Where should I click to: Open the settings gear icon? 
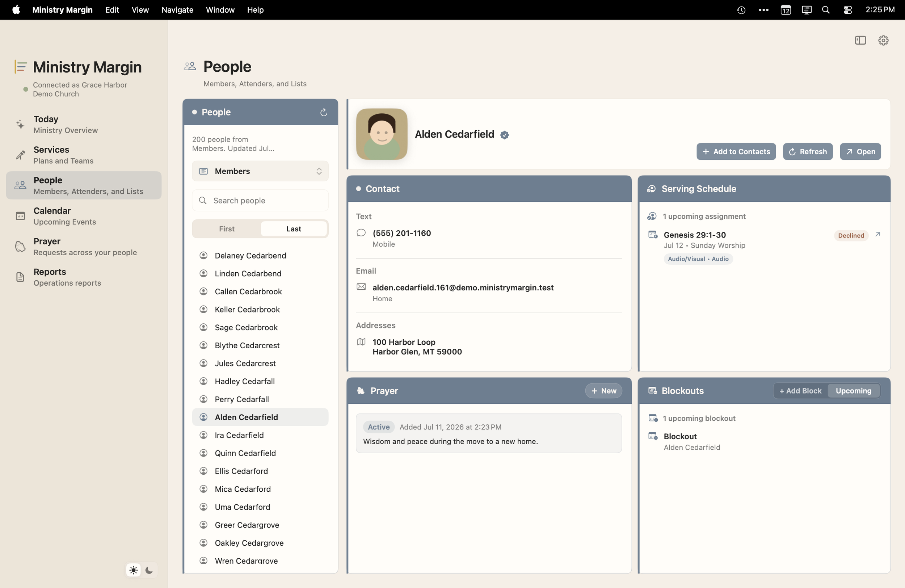[x=883, y=40]
